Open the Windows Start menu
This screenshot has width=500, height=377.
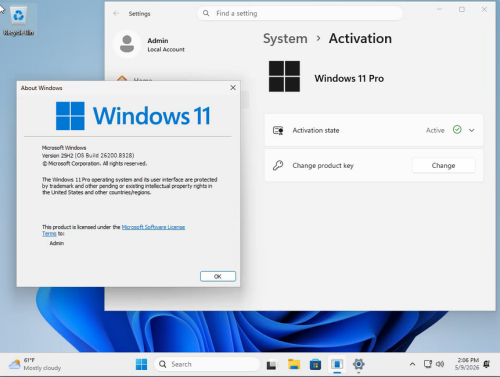pyautogui.click(x=141, y=364)
